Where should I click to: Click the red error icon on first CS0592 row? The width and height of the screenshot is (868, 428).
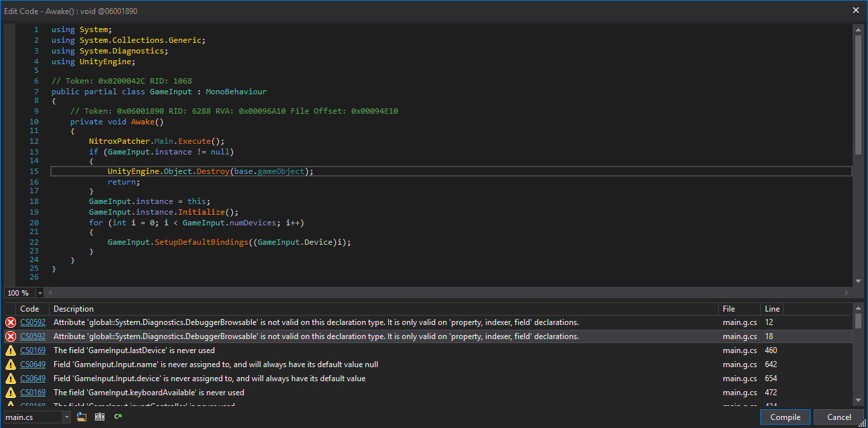coord(10,322)
